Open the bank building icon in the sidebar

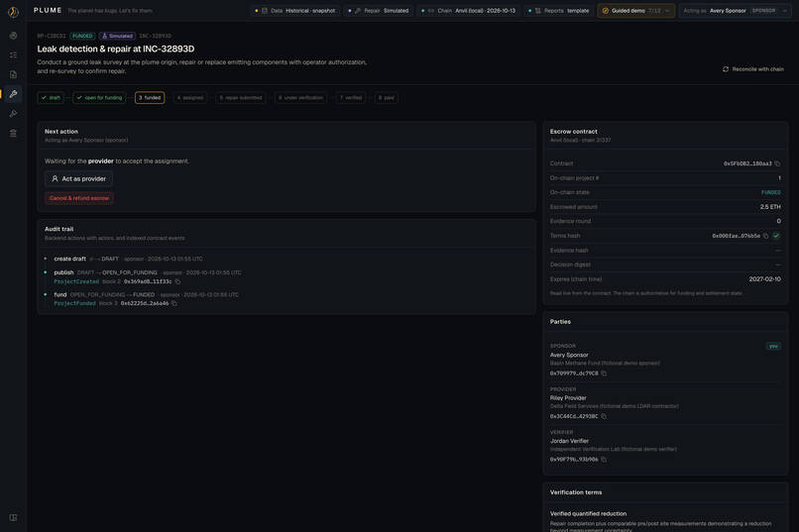click(13, 133)
